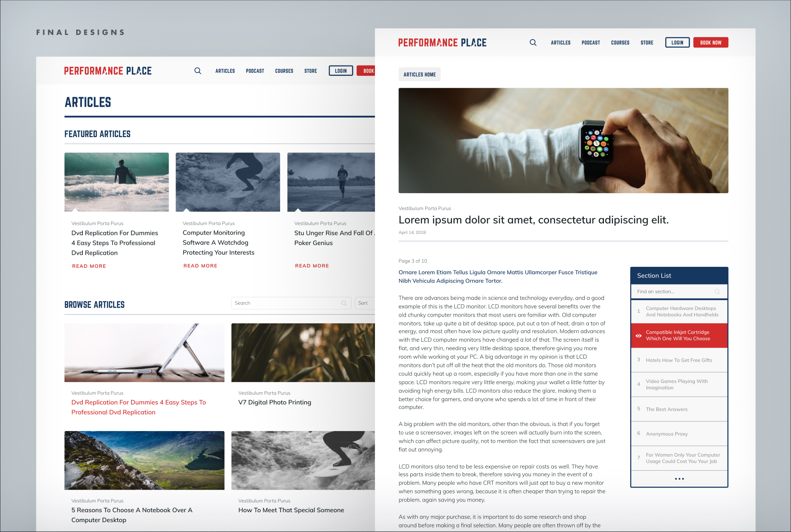Click magnifier icon in Find a section field
This screenshot has width=791, height=532.
click(x=717, y=292)
